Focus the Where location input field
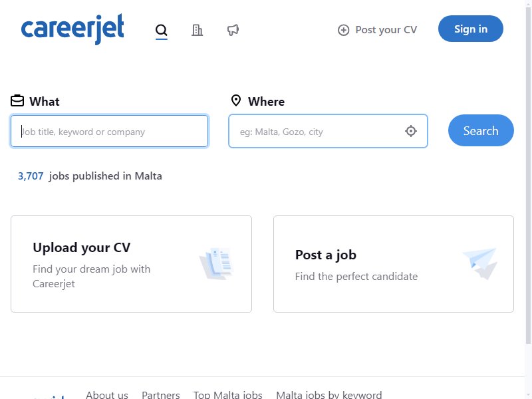The width and height of the screenshot is (532, 399). click(328, 131)
